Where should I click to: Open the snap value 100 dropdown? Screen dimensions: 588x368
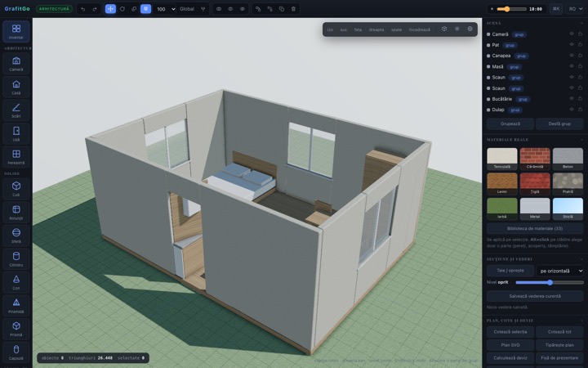coord(165,9)
